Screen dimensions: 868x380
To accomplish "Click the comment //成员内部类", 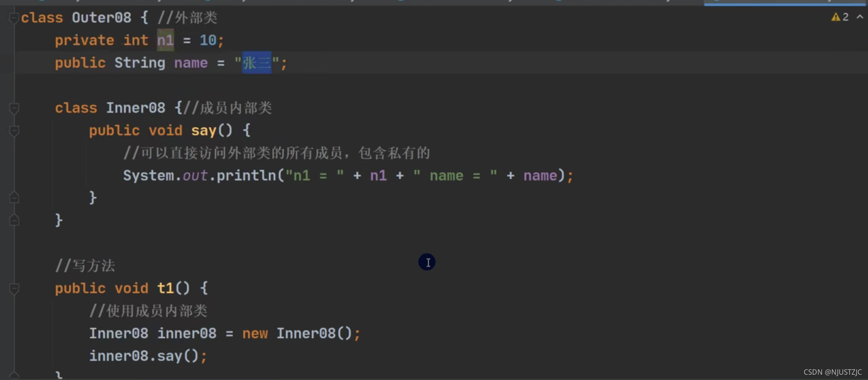I will [228, 108].
